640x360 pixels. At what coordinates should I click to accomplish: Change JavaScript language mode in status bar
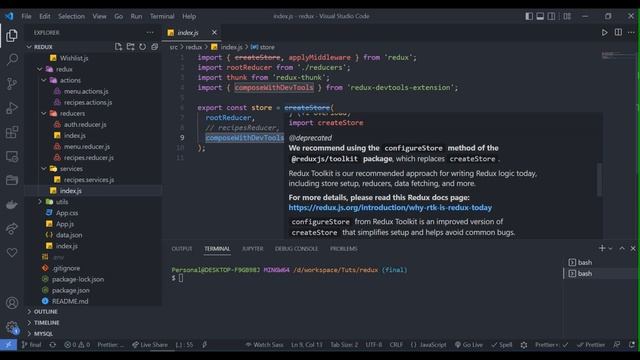429,345
